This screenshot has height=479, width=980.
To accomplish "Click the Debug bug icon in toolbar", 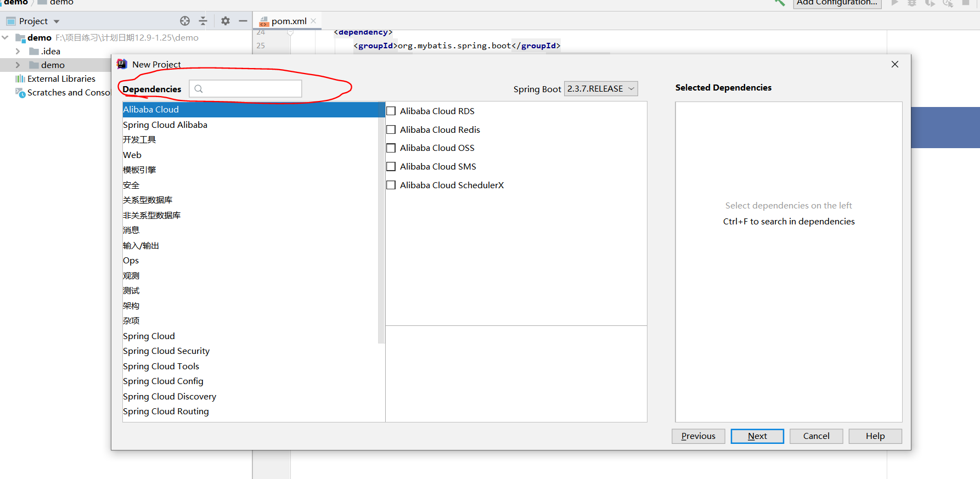I will click(x=912, y=3).
